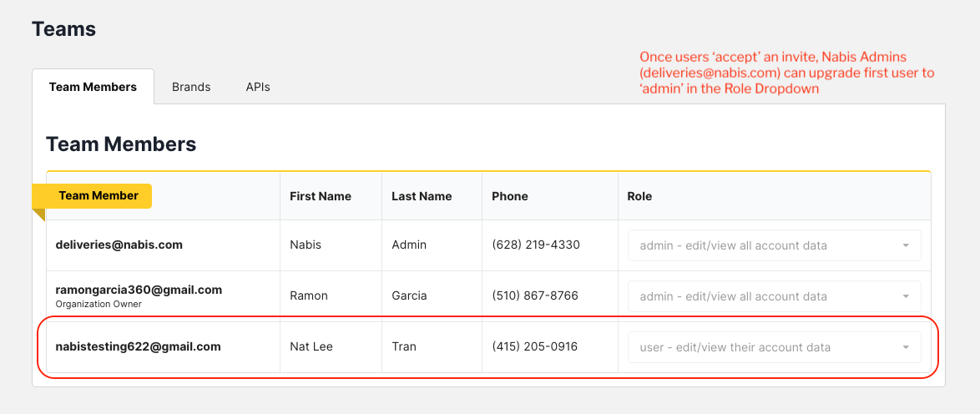Image resolution: width=980 pixels, height=414 pixels.
Task: Click the Role column header
Action: pyautogui.click(x=639, y=196)
